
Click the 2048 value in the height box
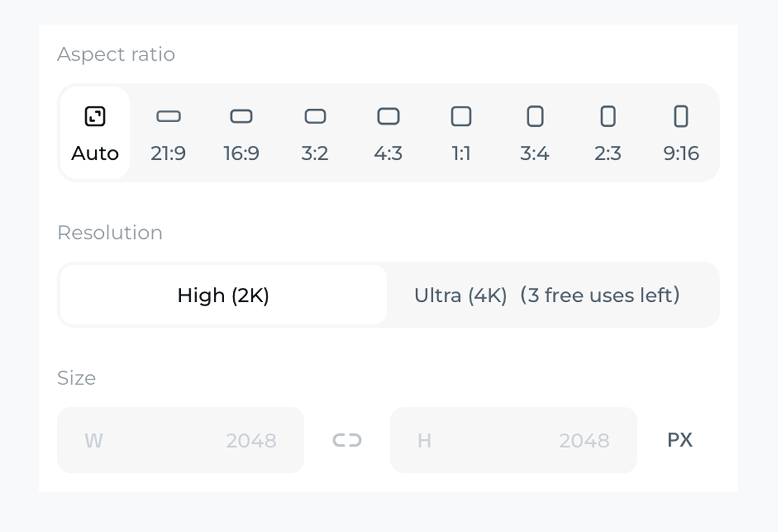pos(584,440)
